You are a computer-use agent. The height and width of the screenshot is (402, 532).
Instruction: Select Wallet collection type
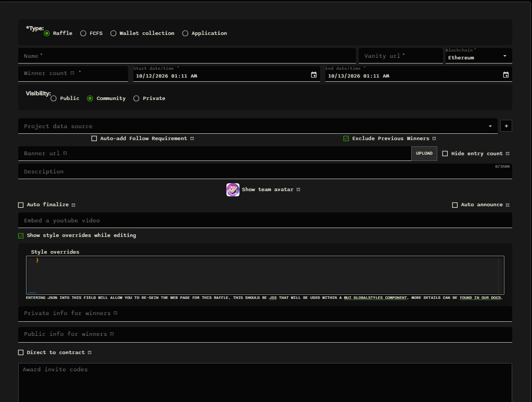coord(113,33)
